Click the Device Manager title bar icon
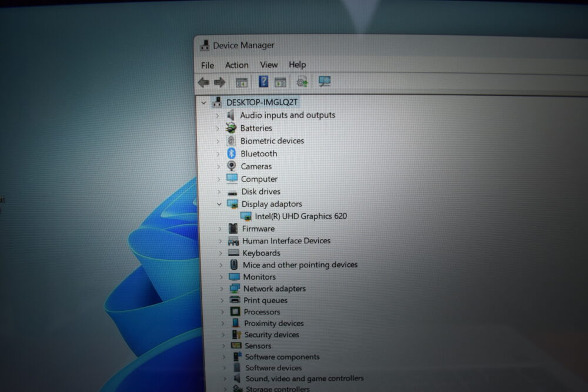Image resolution: width=588 pixels, height=392 pixels. (x=205, y=45)
